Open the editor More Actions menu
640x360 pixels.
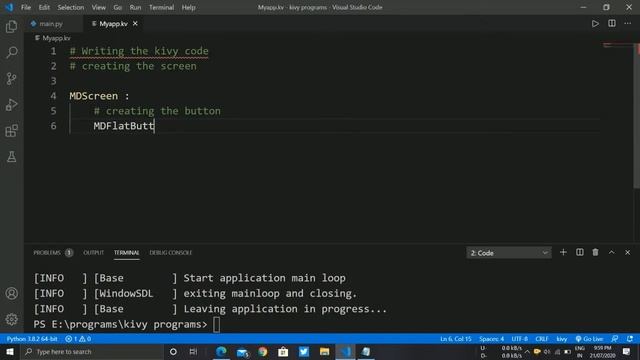(x=627, y=24)
